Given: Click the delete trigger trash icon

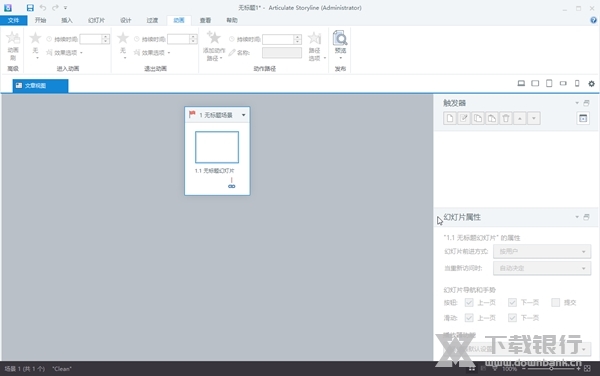Looking at the screenshot, I should click(506, 119).
